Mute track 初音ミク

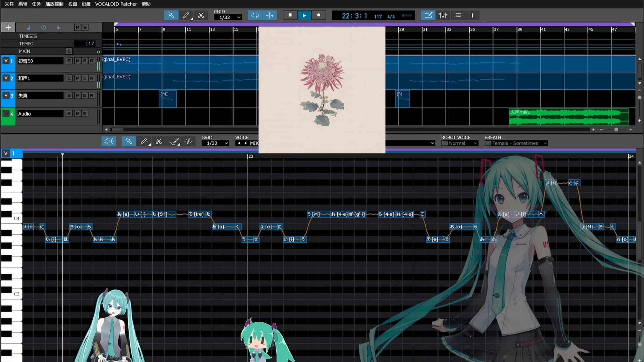77,61
